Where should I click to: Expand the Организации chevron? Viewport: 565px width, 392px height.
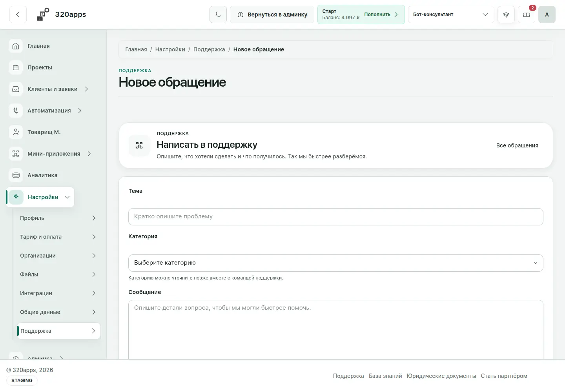(94, 256)
